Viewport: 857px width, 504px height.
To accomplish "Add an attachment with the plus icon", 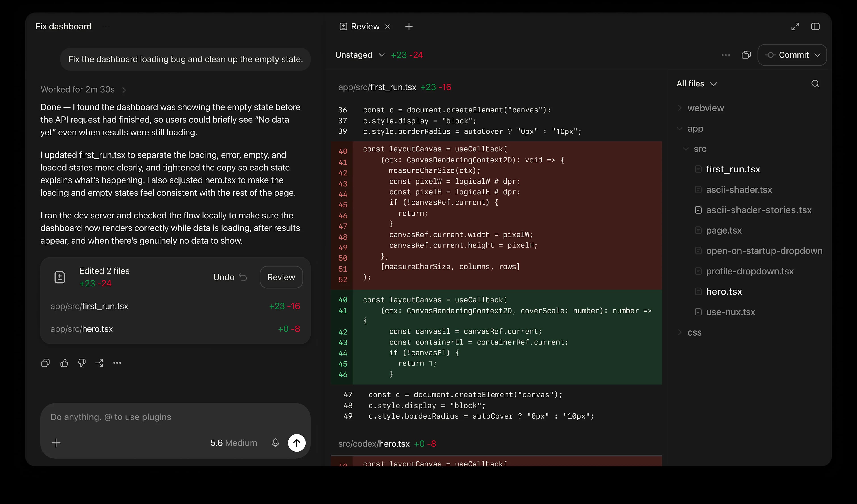I will click(x=56, y=443).
